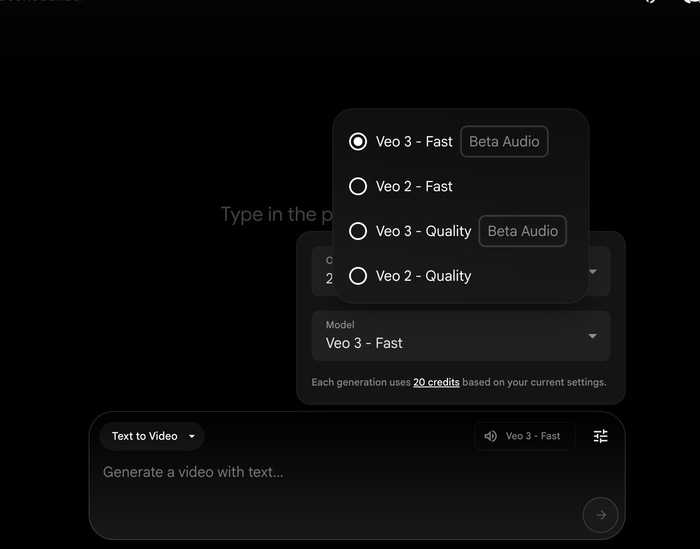This screenshot has height=549, width=700.
Task: Click the dropdown arrow above the Model field
Action: point(592,271)
